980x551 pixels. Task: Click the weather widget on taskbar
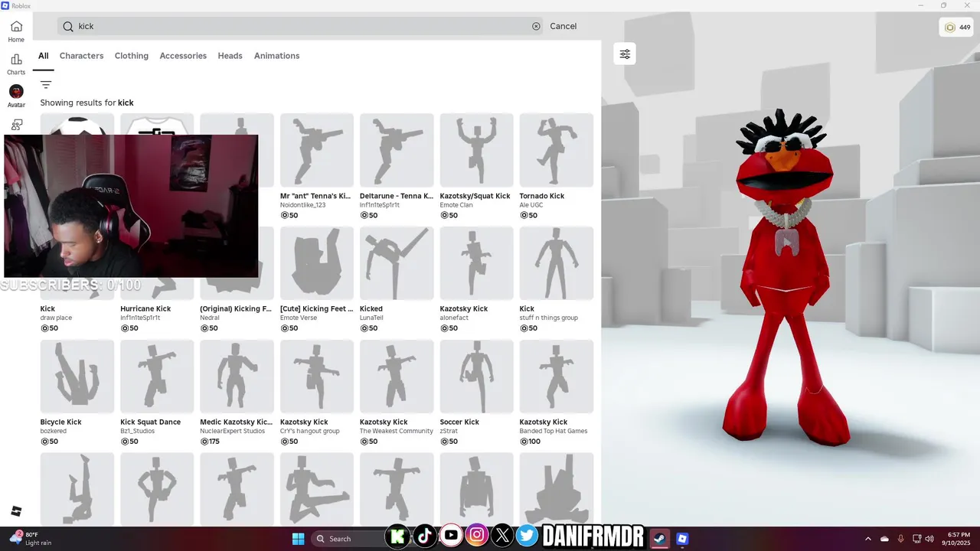[30, 538]
